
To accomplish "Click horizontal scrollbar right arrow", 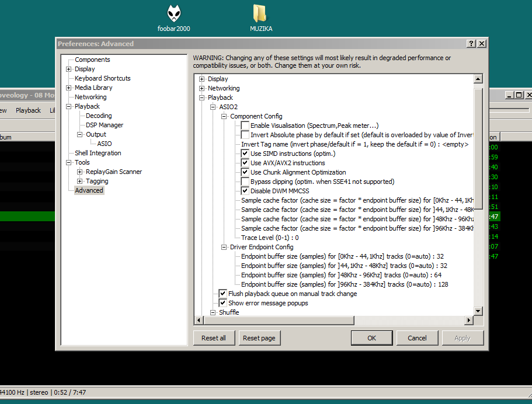I will 469,320.
